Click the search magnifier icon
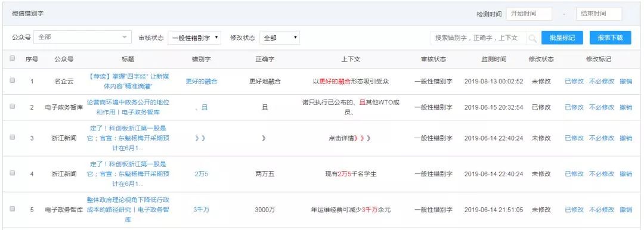 [x=532, y=38]
